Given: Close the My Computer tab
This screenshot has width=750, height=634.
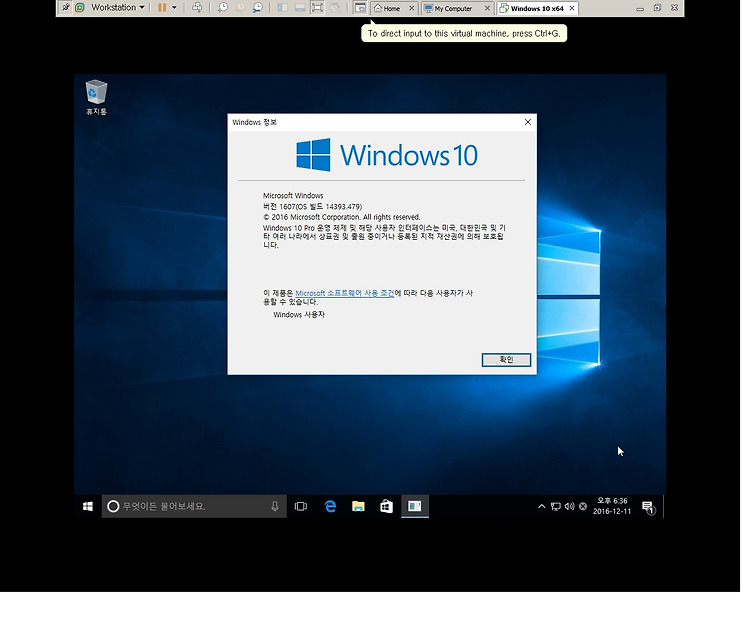Looking at the screenshot, I should pyautogui.click(x=487, y=8).
